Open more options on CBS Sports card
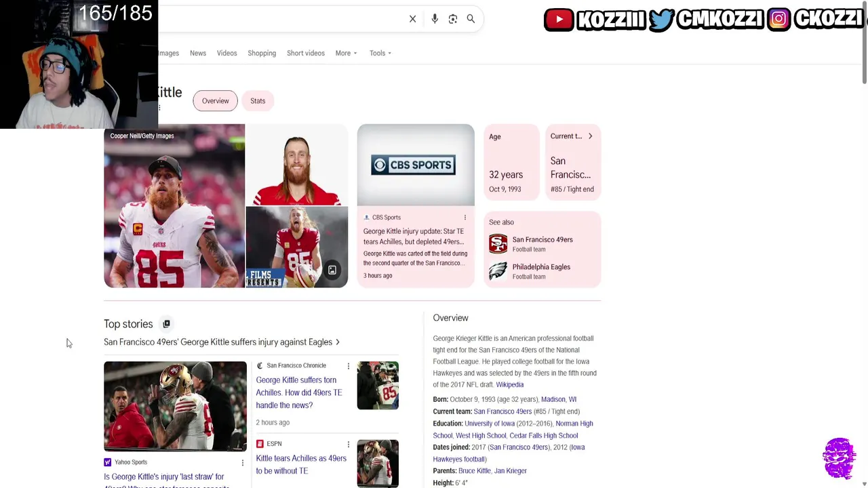 465,218
